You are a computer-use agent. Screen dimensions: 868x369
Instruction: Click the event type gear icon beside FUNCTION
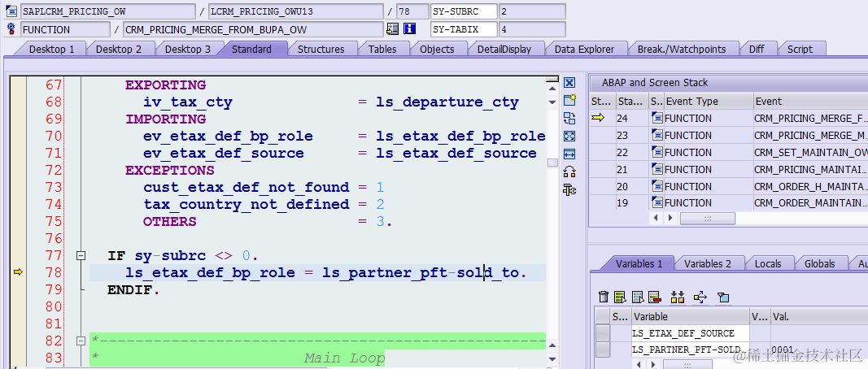click(11, 28)
